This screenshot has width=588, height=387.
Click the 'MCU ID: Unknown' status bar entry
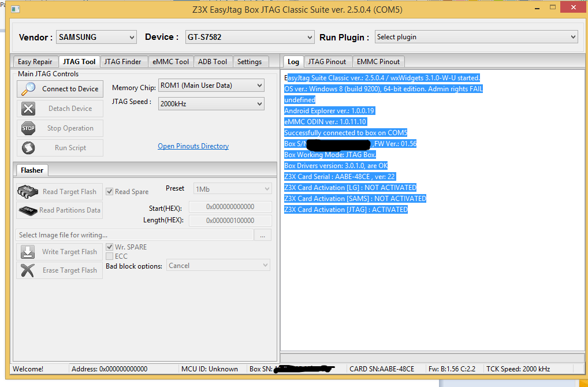[x=210, y=369]
